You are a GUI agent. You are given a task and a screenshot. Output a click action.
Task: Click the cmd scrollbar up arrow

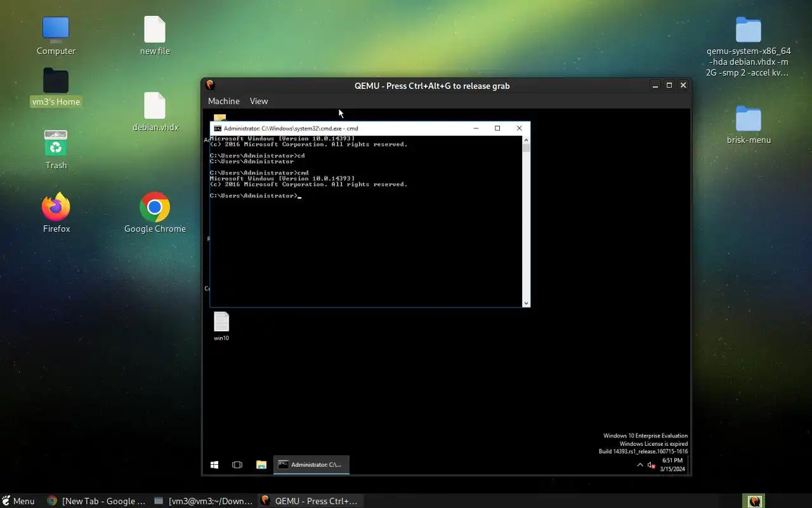pyautogui.click(x=526, y=139)
